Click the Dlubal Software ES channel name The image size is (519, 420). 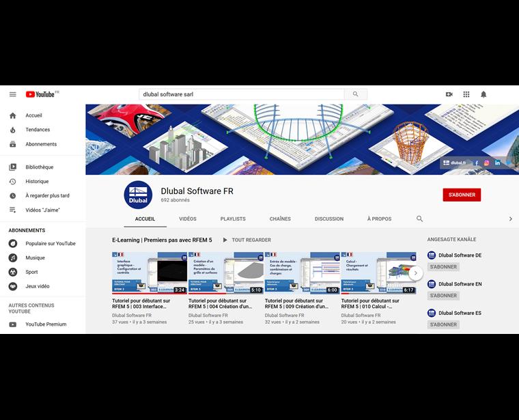click(460, 313)
